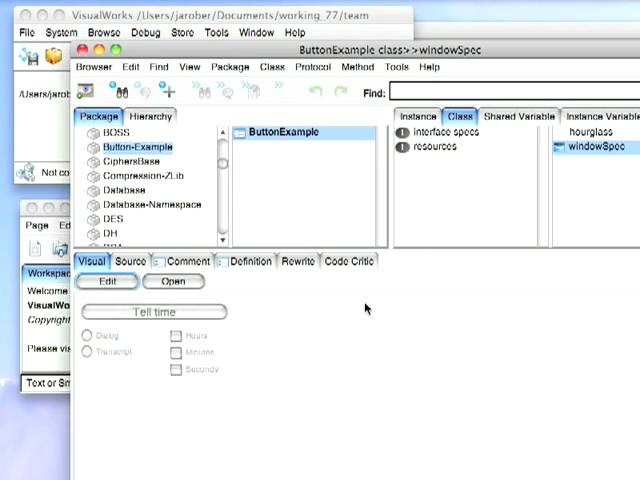Open the Browser menu
Viewport: 640px width, 480px height.
94,67
